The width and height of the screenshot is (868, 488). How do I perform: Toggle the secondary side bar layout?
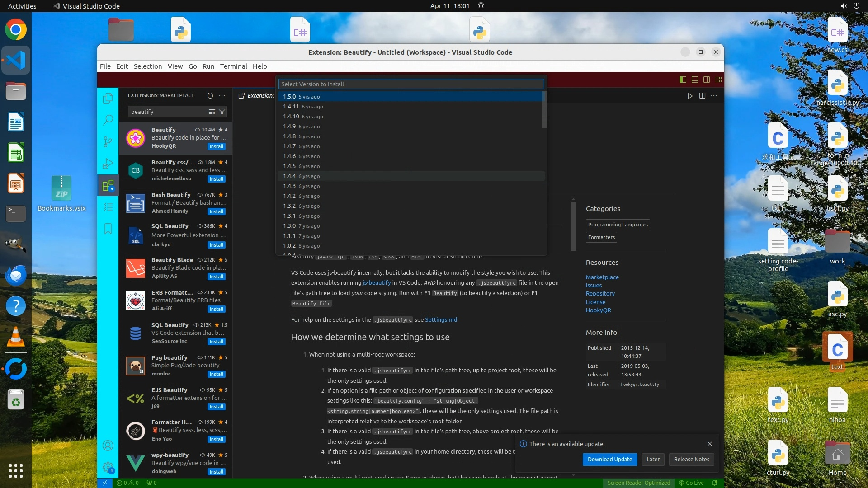click(x=706, y=80)
